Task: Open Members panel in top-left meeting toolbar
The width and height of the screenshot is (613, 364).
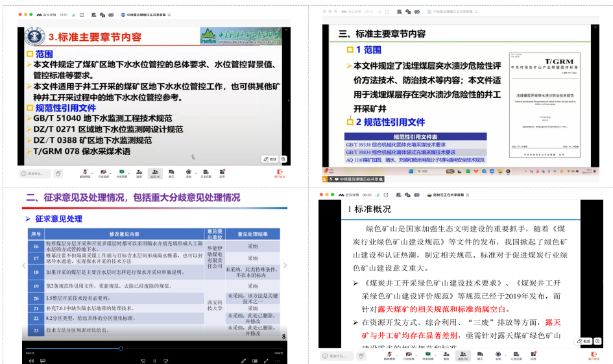Action: tap(154, 173)
